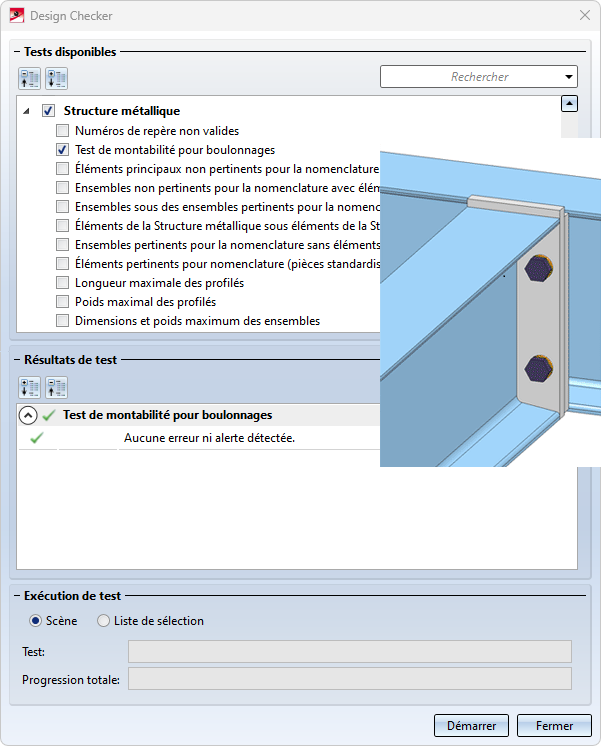Select 'Aucune erreur ni alerte détectée.' result text
Screen dimensions: 601x746
[209, 438]
